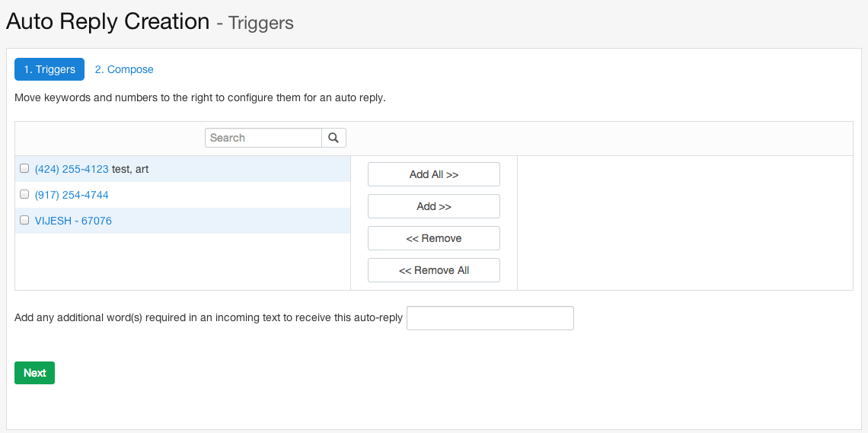The height and width of the screenshot is (433, 868).
Task: Tick the checkbox for (424) 255-4123
Action: (x=24, y=169)
